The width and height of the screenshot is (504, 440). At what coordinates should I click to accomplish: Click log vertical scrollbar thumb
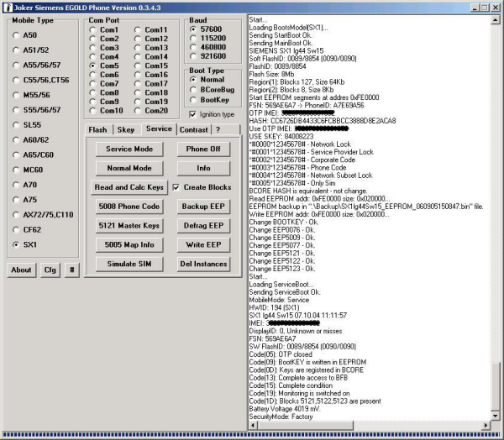point(496,386)
